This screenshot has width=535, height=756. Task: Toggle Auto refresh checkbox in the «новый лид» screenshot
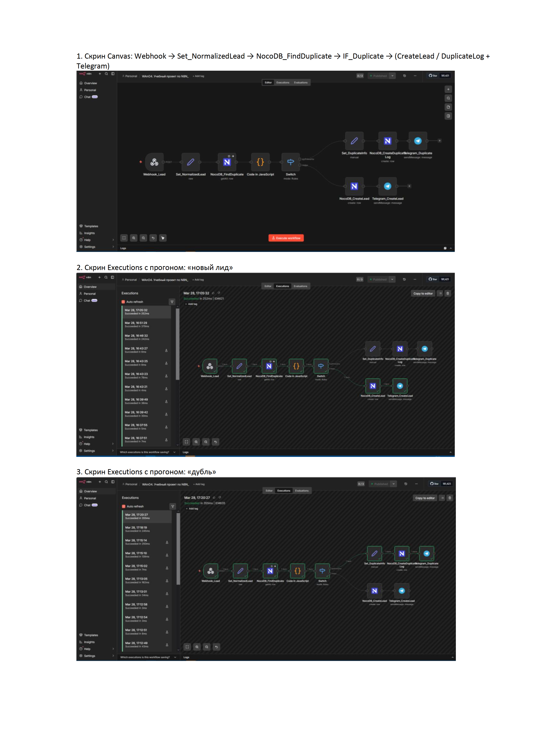(x=123, y=302)
